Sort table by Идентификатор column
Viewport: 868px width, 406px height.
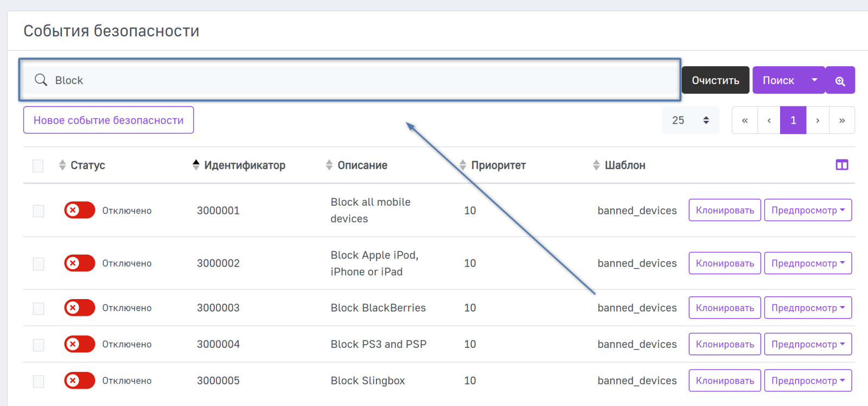pyautogui.click(x=196, y=165)
